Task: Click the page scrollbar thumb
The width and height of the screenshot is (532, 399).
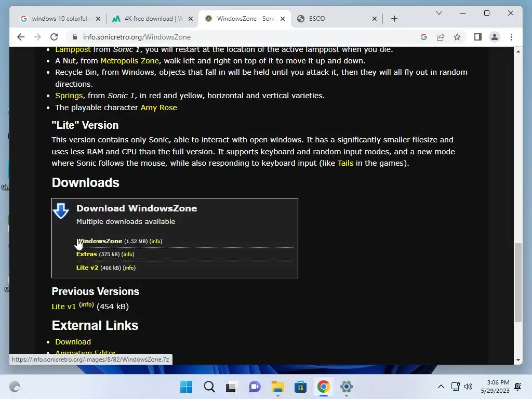Action: click(518, 282)
